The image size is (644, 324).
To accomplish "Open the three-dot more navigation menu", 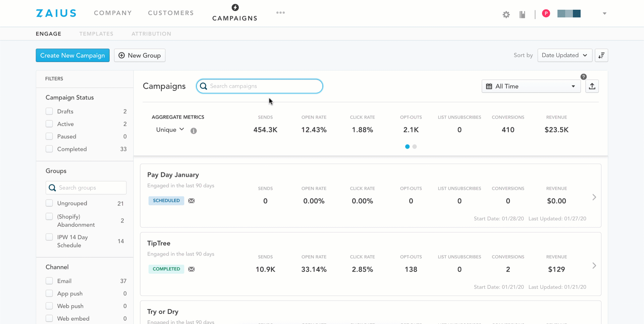I will tap(280, 13).
